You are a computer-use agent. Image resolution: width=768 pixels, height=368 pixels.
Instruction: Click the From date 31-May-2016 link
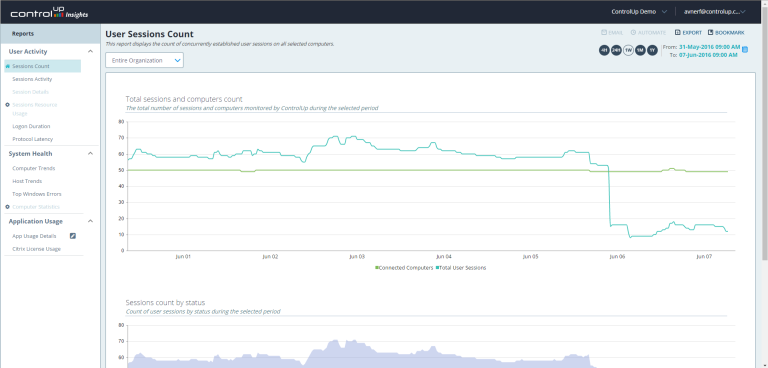point(709,47)
